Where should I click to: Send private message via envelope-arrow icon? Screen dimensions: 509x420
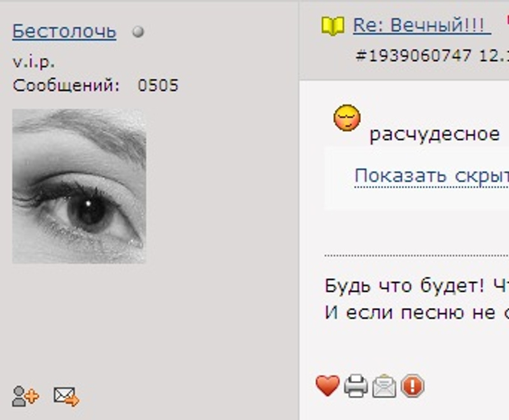pos(67,396)
